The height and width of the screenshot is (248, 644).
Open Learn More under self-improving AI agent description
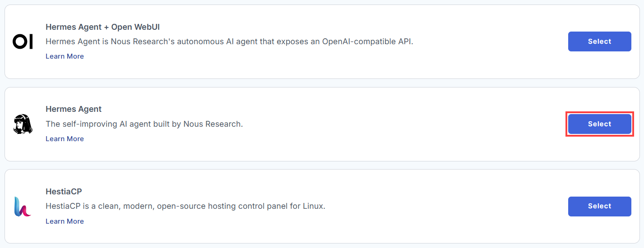tap(65, 139)
